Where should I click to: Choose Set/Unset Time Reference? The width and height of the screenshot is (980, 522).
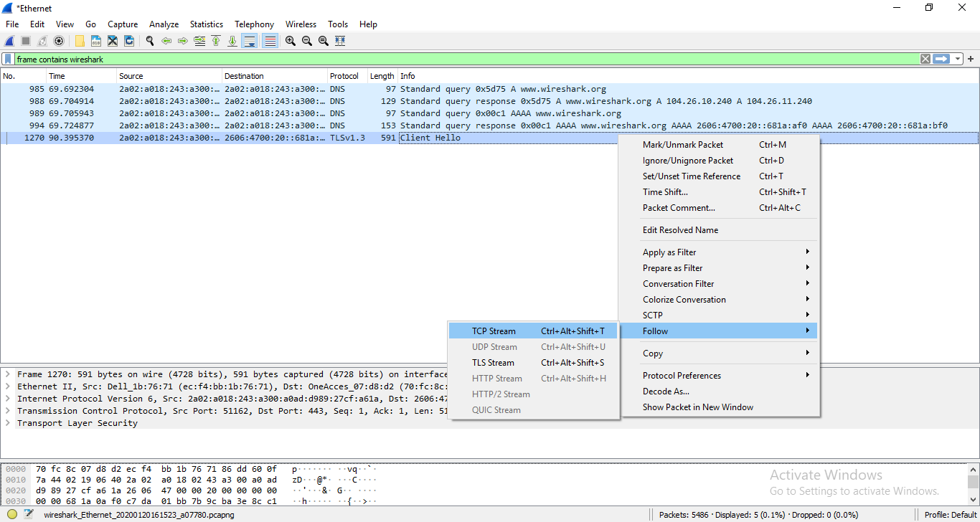pos(718,176)
